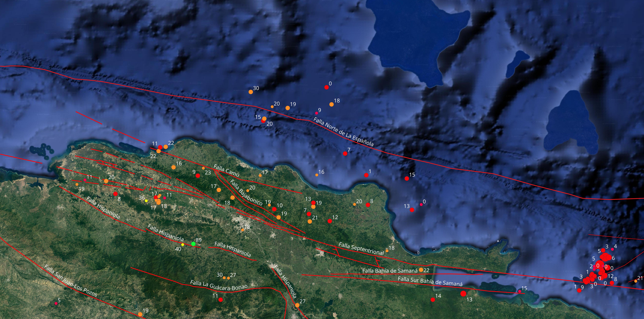
Task: Select the large red marker labeled 13 near Samaná Bay
Action: [x=463, y=294]
